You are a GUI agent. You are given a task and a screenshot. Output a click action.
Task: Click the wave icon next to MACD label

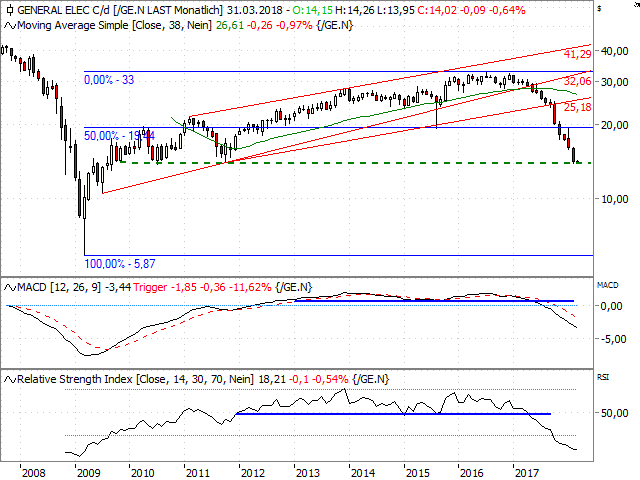pos(10,288)
